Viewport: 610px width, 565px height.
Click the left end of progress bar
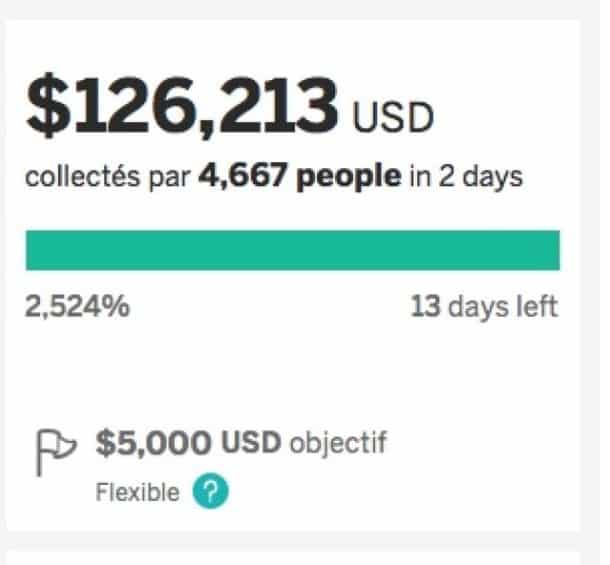(30, 250)
